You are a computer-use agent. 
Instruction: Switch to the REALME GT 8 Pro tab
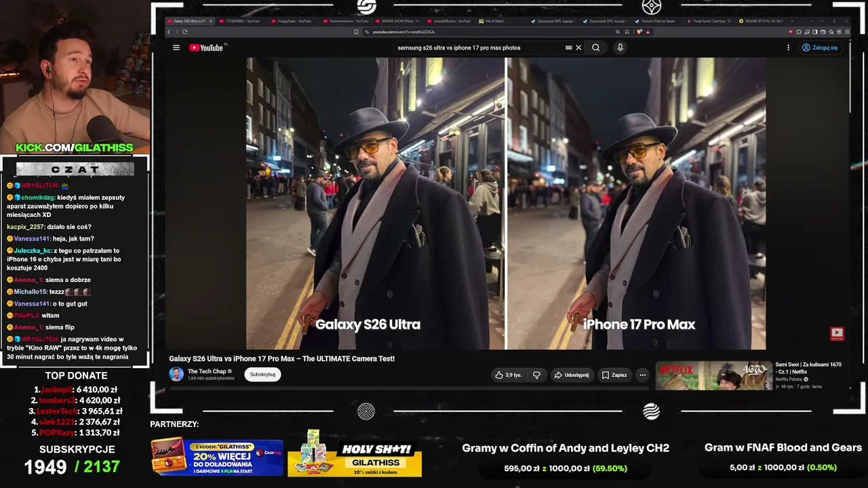761,21
